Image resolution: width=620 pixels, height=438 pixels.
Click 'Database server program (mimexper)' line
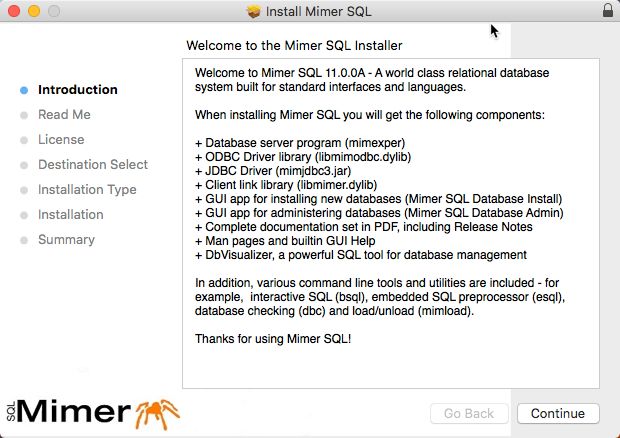pyautogui.click(x=300, y=143)
